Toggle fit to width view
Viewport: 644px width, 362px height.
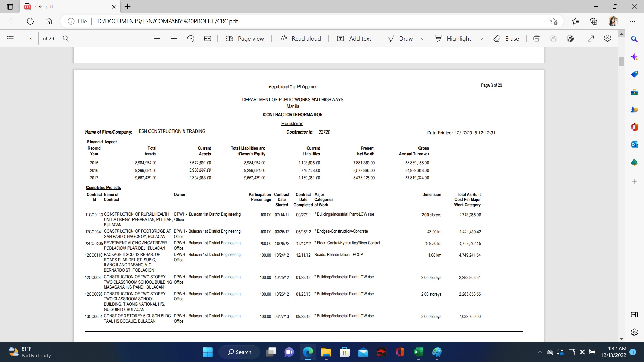pyautogui.click(x=208, y=38)
